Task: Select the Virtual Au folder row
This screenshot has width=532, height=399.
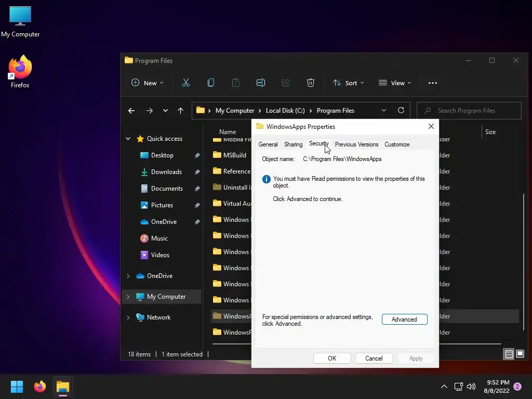Action: (x=231, y=204)
